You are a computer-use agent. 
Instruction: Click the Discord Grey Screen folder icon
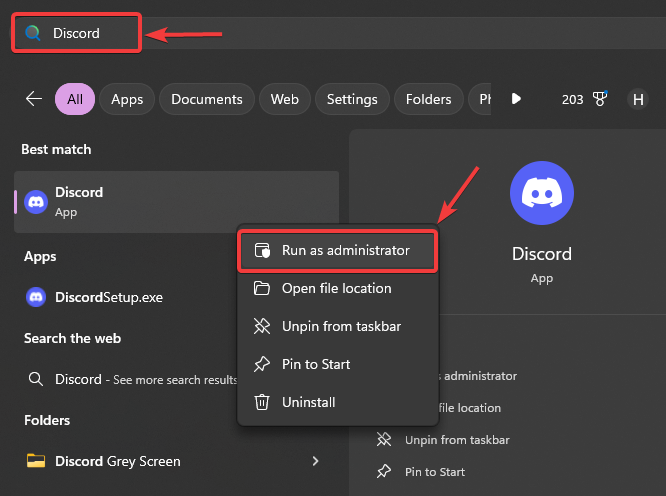[36, 460]
